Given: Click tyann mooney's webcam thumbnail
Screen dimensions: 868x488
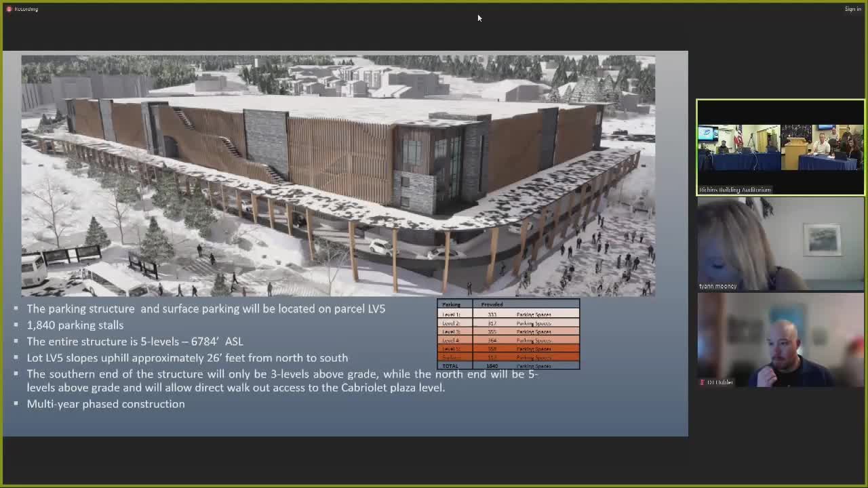Looking at the screenshot, I should click(x=780, y=244).
